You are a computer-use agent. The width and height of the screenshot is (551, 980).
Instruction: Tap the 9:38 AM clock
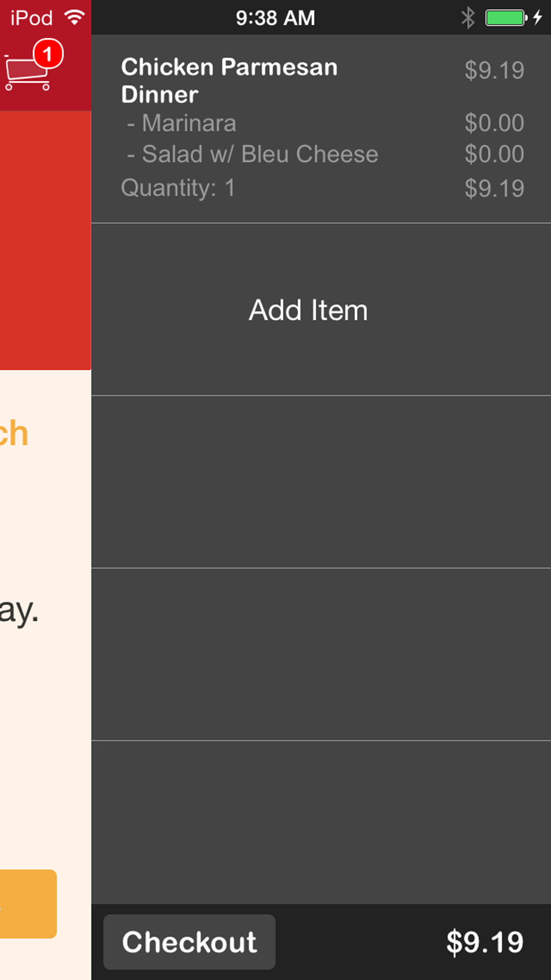tap(275, 18)
